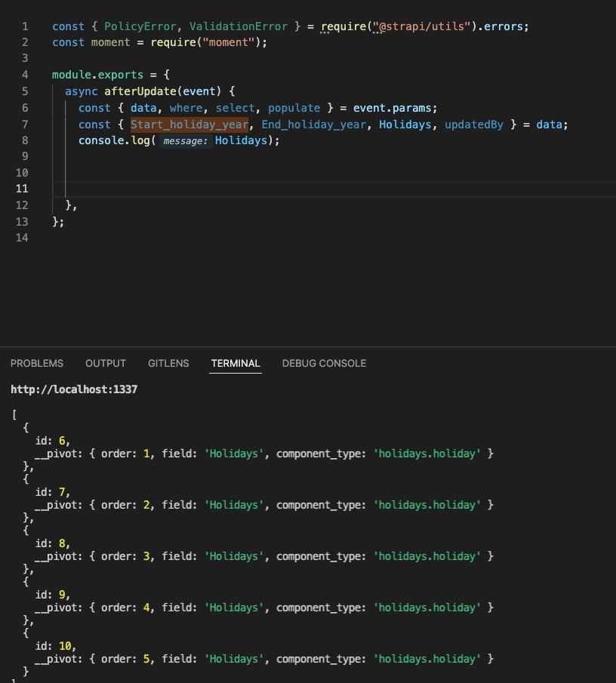Click line number 14 in gutter
The height and width of the screenshot is (683, 616).
click(x=22, y=238)
